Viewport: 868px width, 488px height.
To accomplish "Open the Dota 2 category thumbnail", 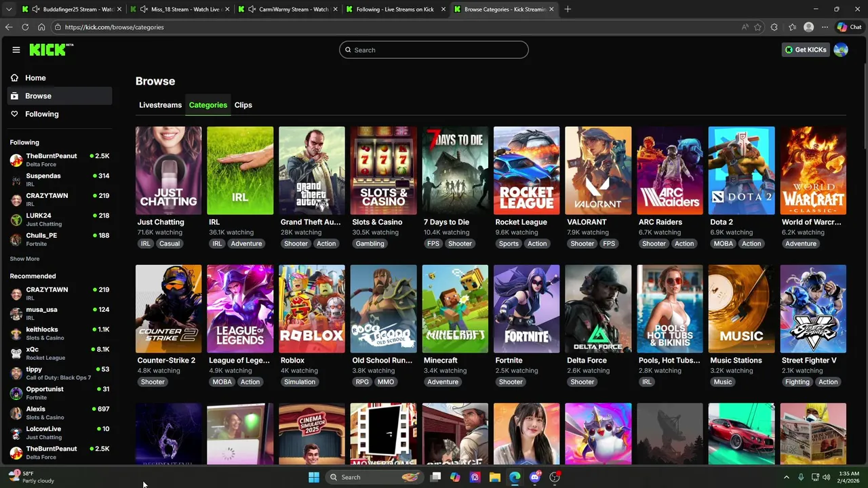I will coord(741,171).
